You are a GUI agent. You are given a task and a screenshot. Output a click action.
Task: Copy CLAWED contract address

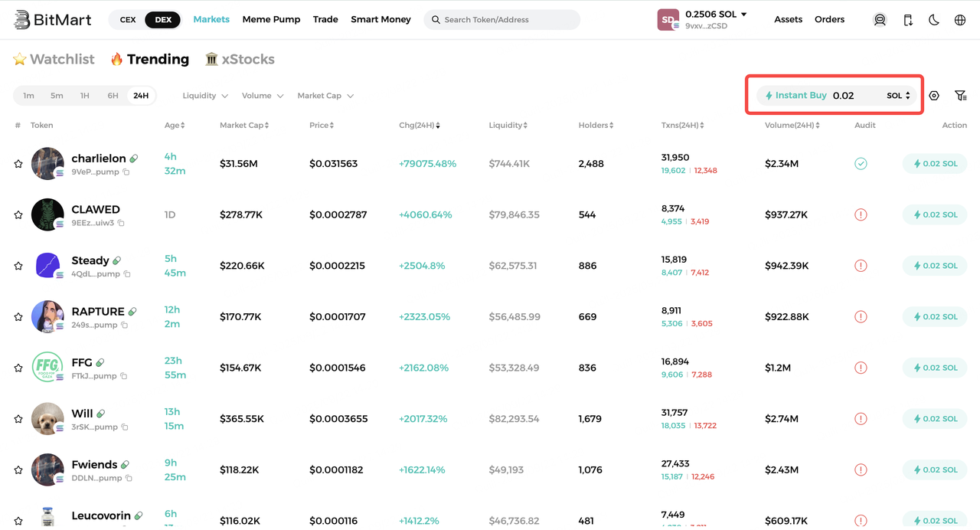[x=121, y=223]
